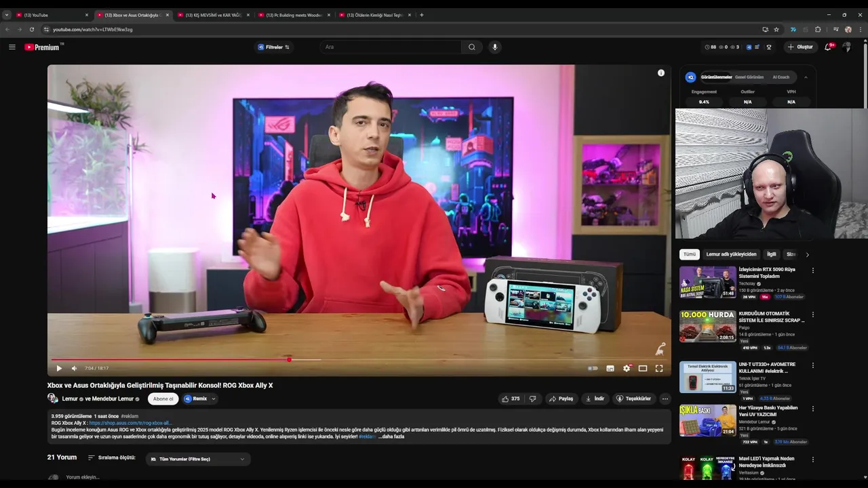
Task: Open the Filtreler filter button
Action: (274, 47)
